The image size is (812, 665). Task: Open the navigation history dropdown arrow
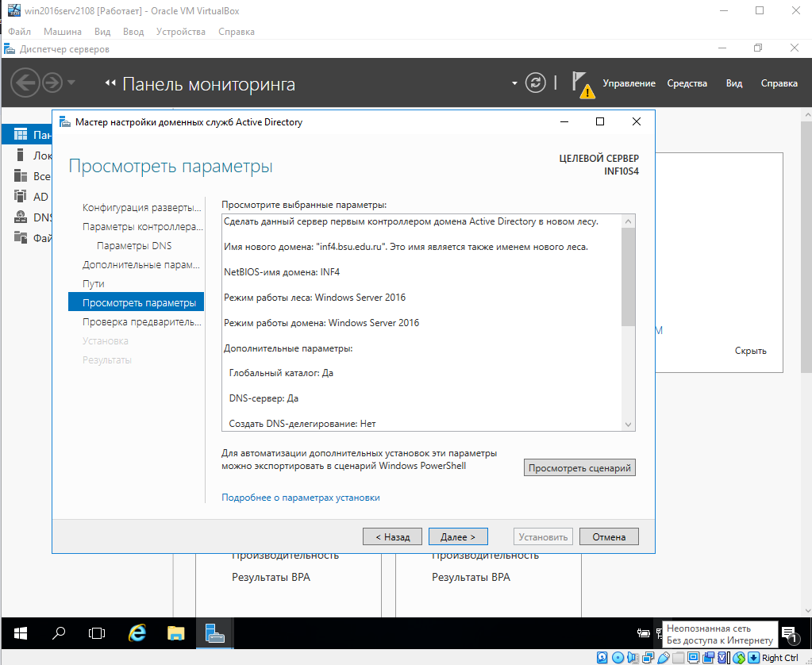pos(71,83)
